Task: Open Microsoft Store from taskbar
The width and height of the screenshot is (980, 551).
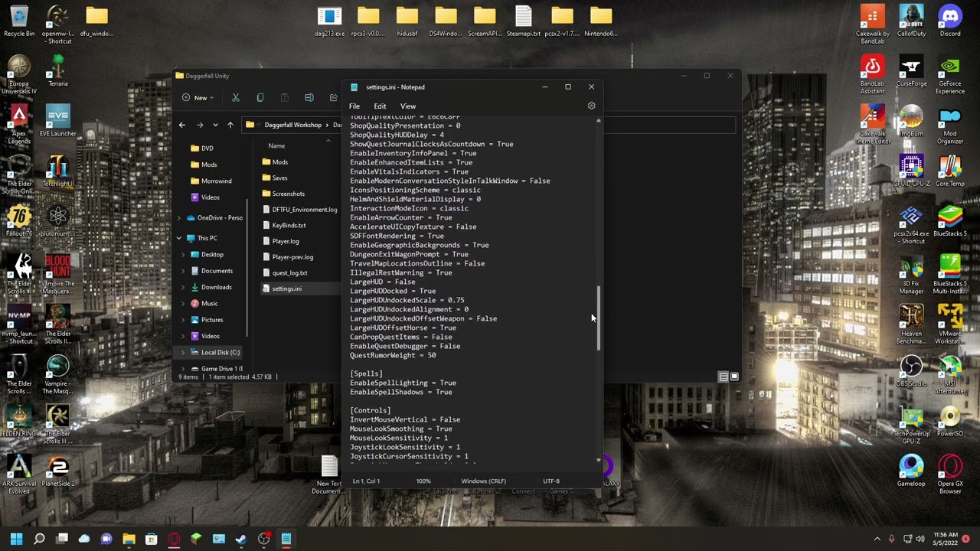Action: pos(151,539)
